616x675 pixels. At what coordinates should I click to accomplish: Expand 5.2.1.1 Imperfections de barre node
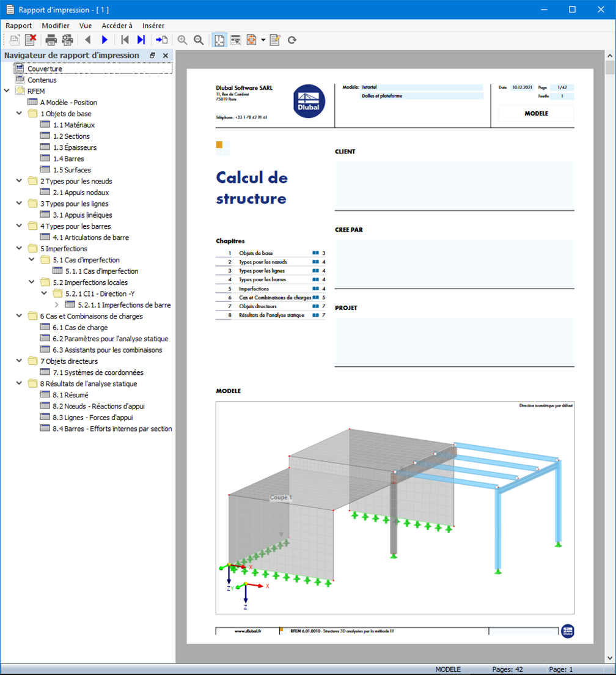tap(57, 304)
